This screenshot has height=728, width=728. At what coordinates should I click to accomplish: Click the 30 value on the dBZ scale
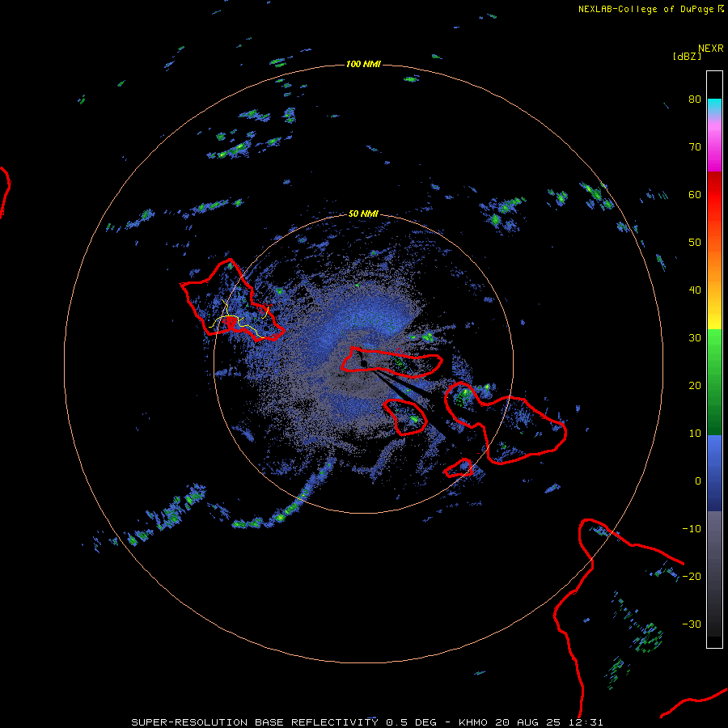tap(695, 338)
